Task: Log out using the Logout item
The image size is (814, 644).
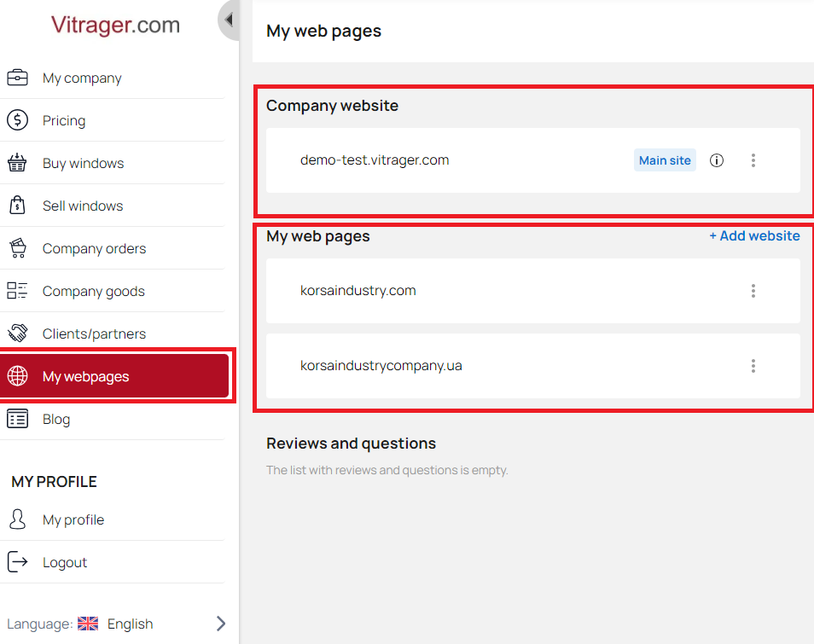Action: click(64, 562)
